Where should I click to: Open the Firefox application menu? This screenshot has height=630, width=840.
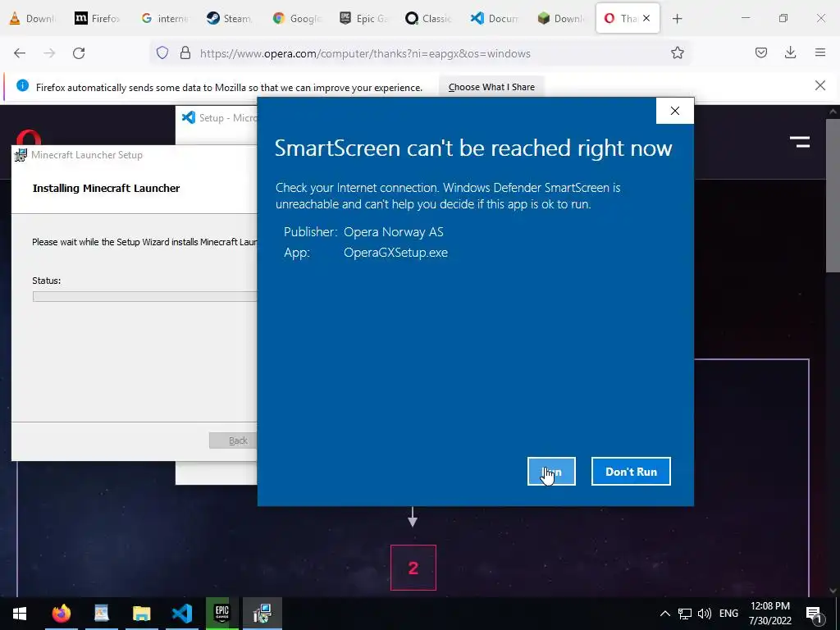click(819, 53)
